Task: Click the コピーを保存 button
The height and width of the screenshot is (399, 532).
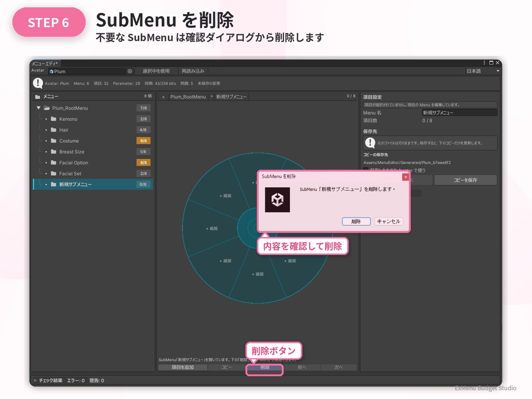Action: (465, 180)
